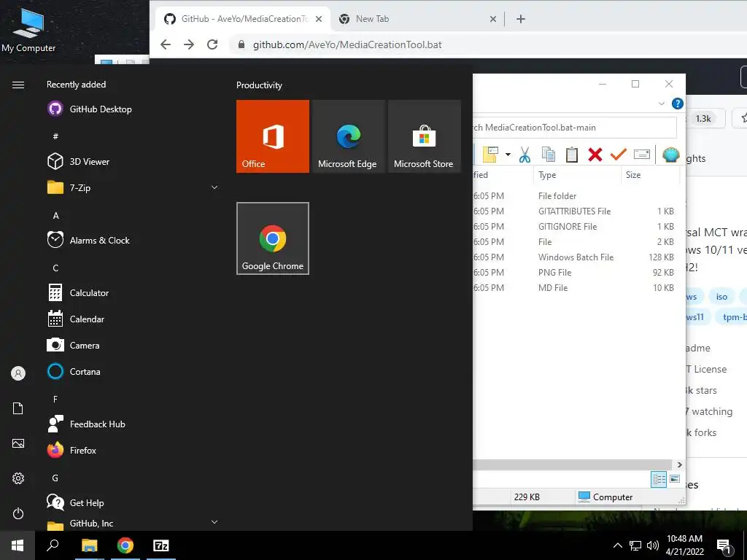Expand the GitHub, Inc folder
The height and width of the screenshot is (560, 747).
214,522
